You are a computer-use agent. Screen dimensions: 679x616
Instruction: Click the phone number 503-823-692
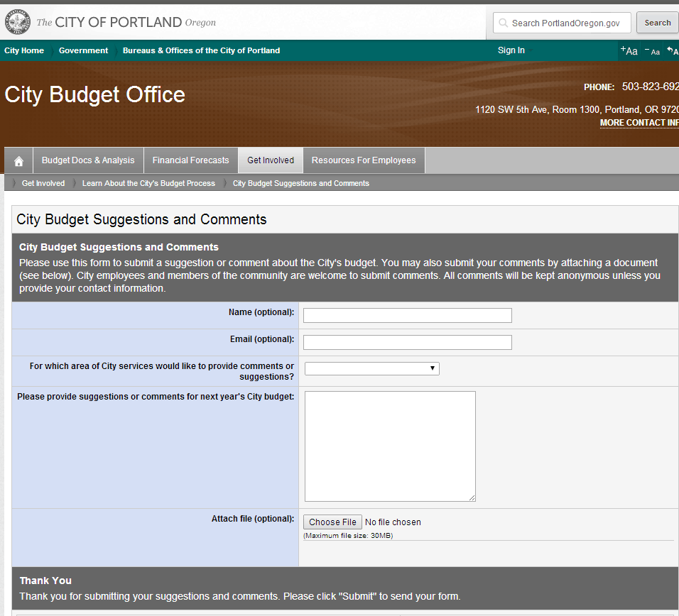click(651, 87)
